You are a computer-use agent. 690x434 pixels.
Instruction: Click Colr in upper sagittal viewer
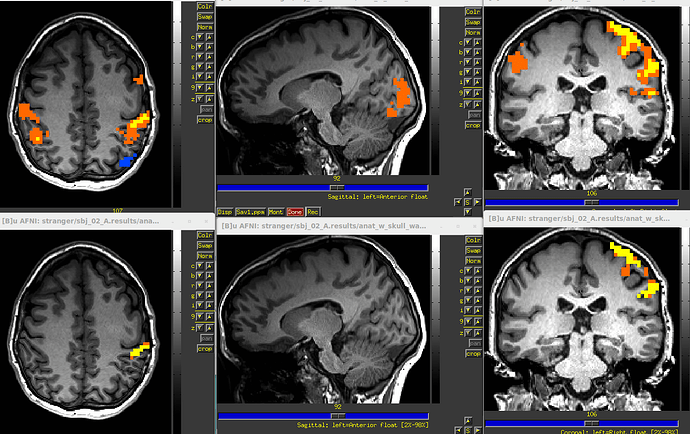point(473,11)
